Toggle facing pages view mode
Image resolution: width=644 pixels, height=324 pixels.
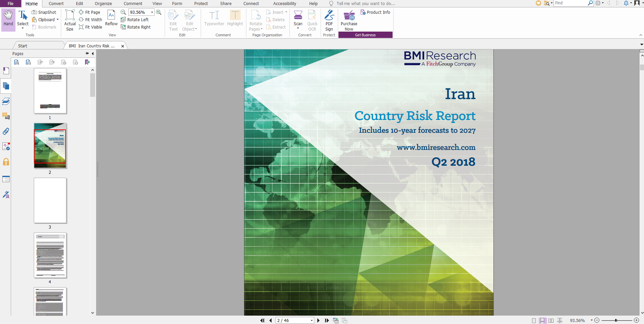point(551,321)
